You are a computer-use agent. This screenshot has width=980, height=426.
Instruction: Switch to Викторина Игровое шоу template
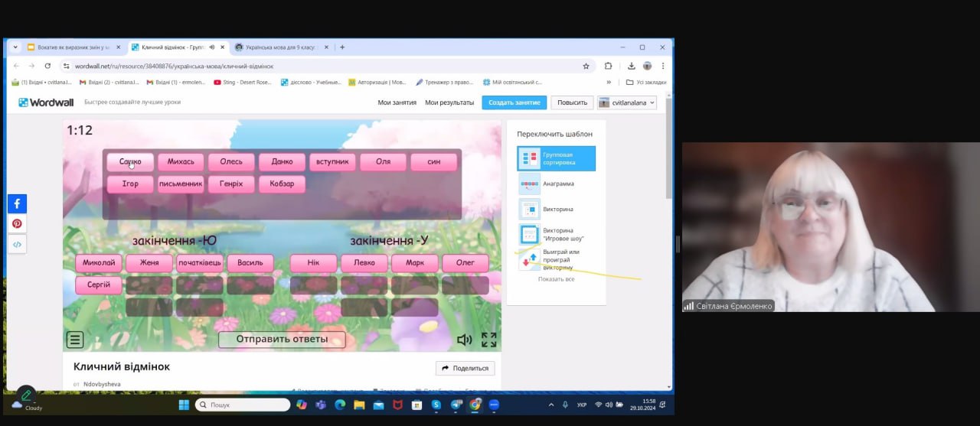tap(551, 234)
